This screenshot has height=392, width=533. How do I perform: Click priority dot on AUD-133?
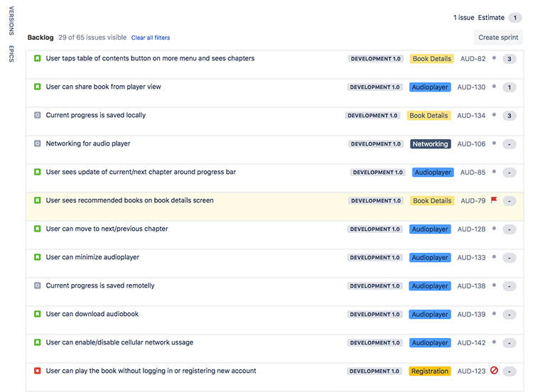tap(494, 257)
